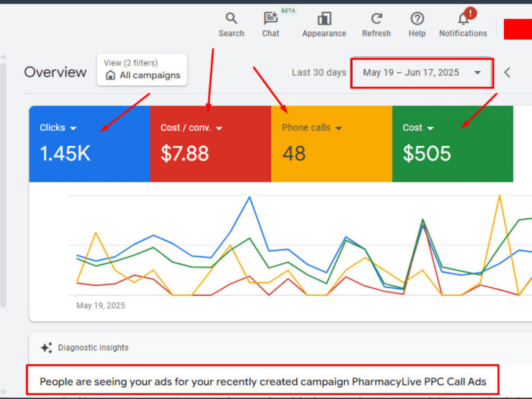
Task: Click the Diagnostic insights sparkle icon
Action: point(46,348)
